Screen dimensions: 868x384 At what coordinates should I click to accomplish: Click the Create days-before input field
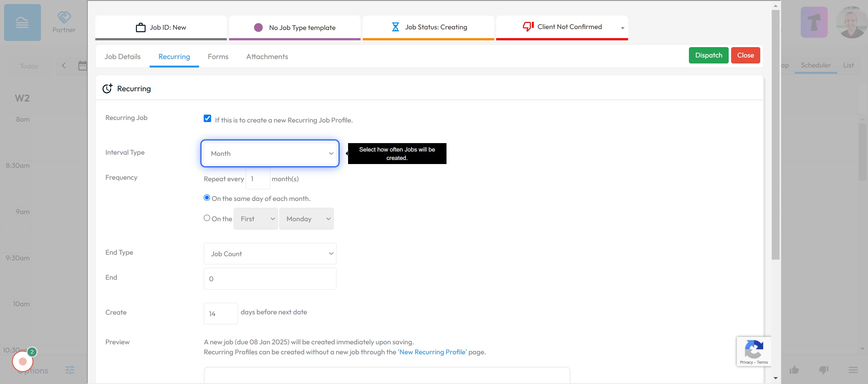pos(221,314)
